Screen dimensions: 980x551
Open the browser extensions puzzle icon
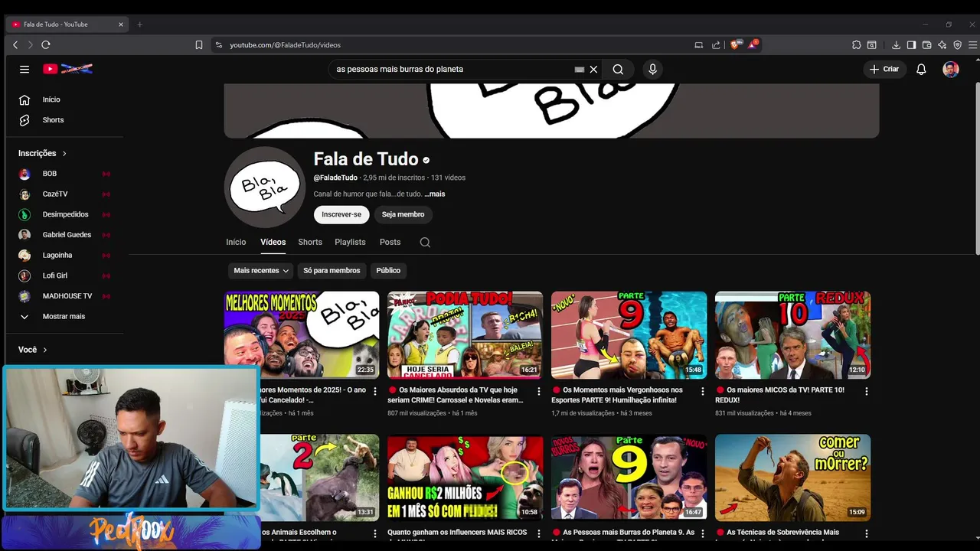[857, 45]
